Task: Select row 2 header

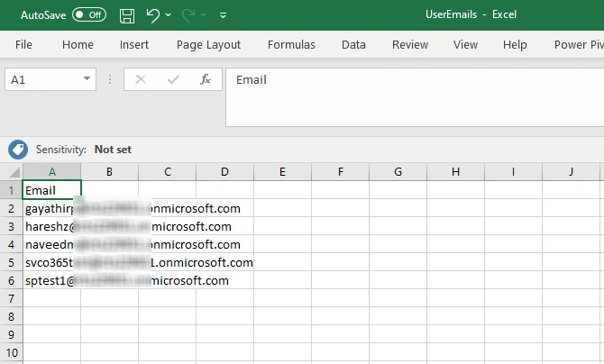Action: (11, 208)
